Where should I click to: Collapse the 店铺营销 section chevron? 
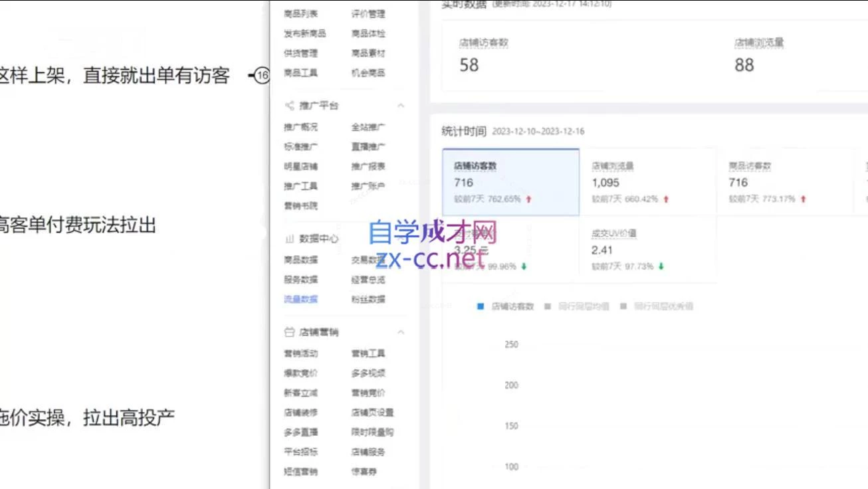click(x=401, y=332)
